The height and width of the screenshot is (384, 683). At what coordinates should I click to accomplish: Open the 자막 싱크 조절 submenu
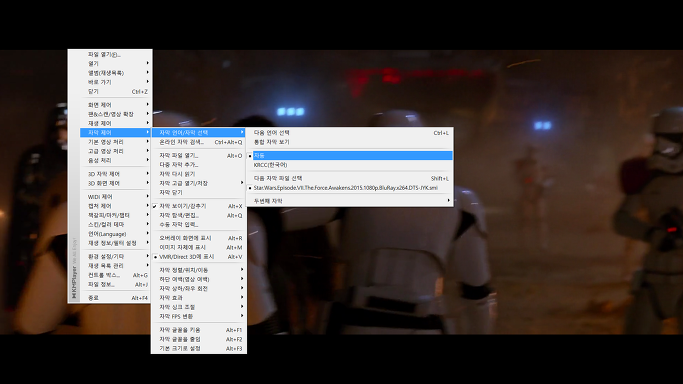click(x=199, y=307)
